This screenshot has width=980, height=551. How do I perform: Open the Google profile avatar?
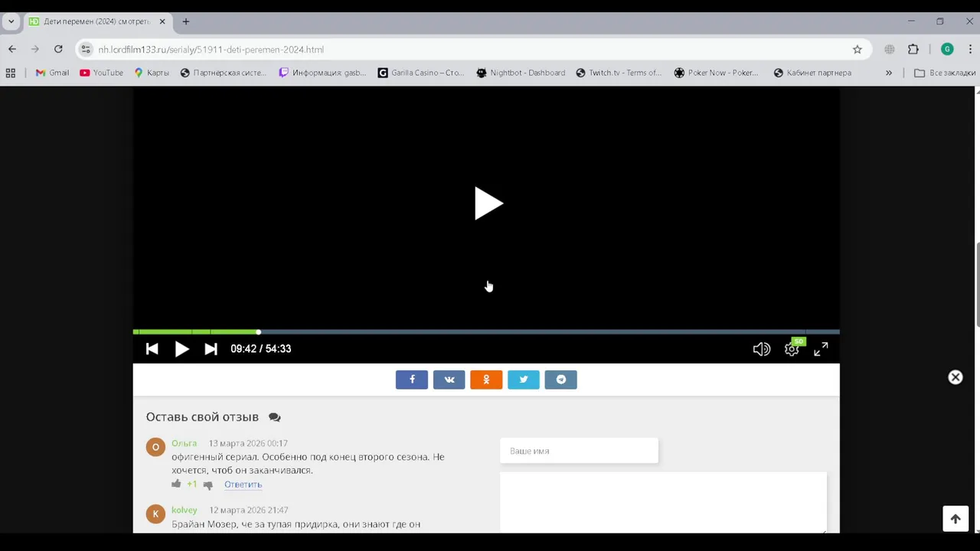pos(947,49)
